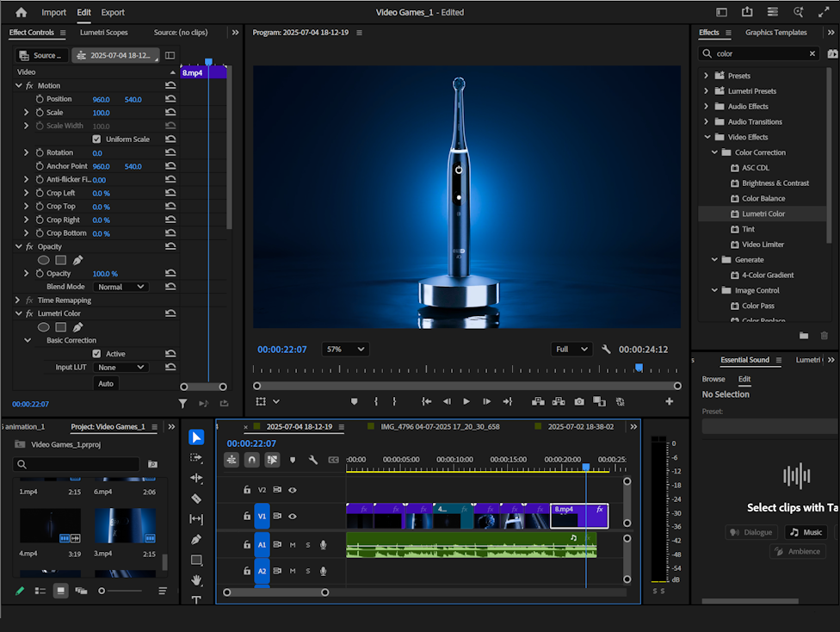Toggle the Active checkbox under Basic Correction
Screen dimensions: 840x632
tap(96, 354)
